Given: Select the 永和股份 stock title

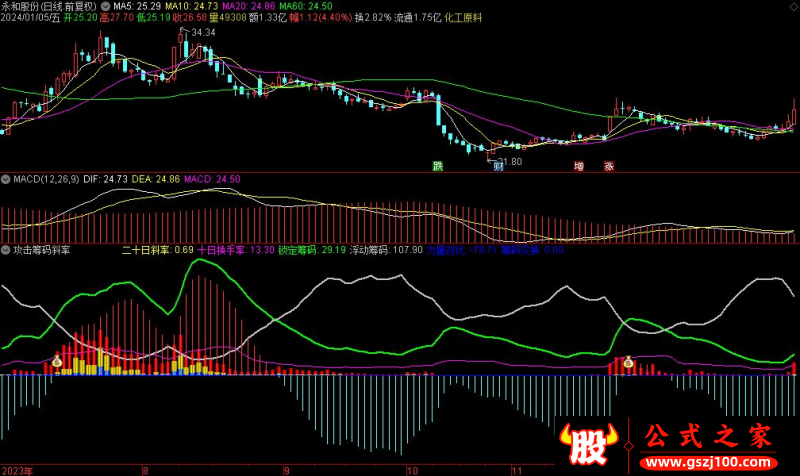Looking at the screenshot, I should pyautogui.click(x=22, y=6).
